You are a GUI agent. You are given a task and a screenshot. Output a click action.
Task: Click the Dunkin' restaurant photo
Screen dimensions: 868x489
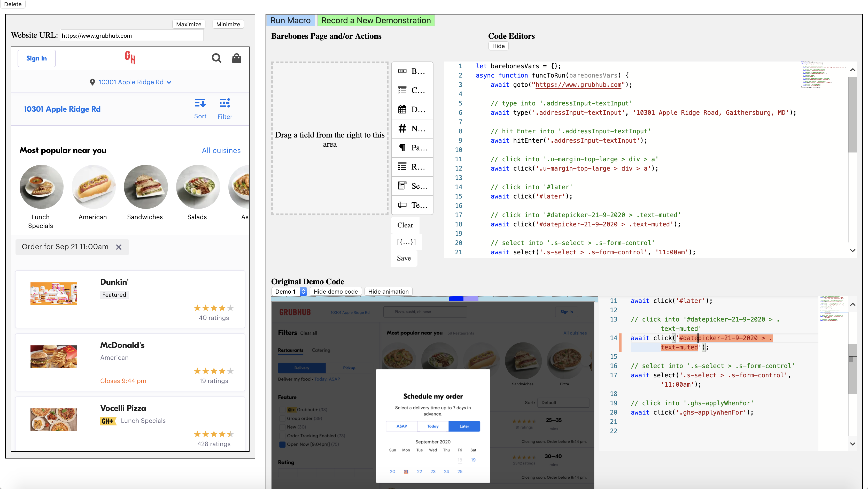point(53,294)
